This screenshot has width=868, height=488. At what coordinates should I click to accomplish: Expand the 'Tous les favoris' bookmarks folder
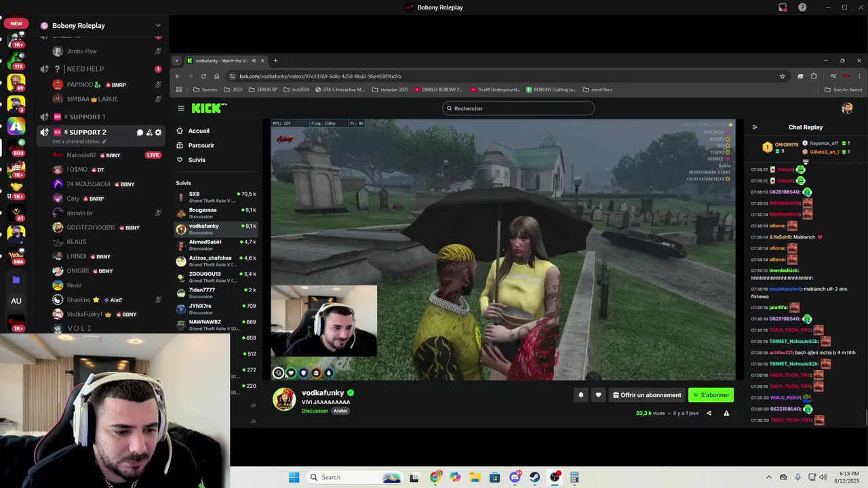click(843, 89)
